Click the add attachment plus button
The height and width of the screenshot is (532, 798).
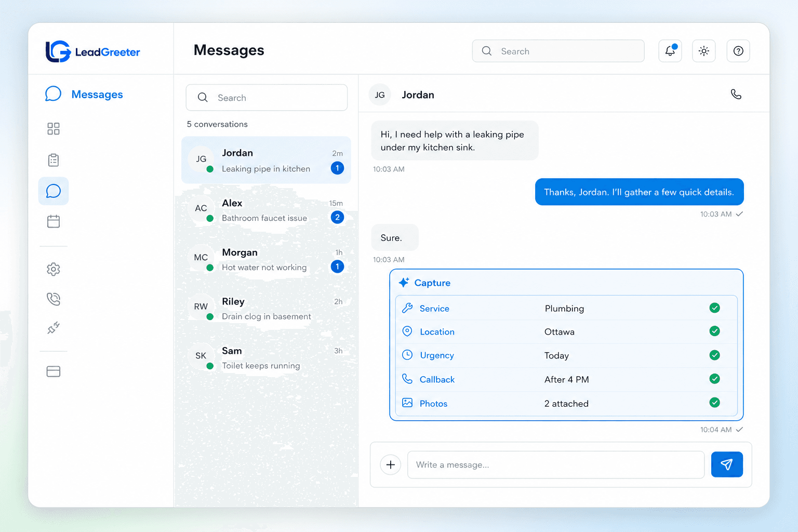click(391, 464)
